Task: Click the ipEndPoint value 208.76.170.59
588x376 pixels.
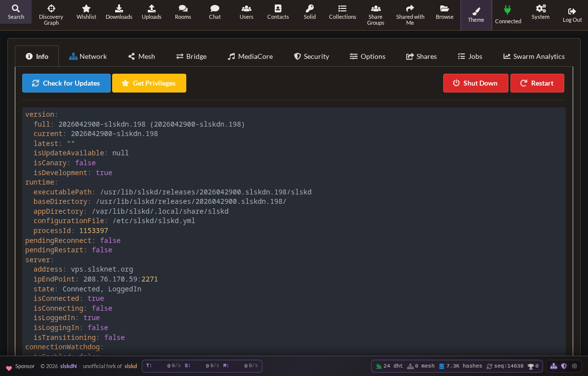Action: coord(110,279)
